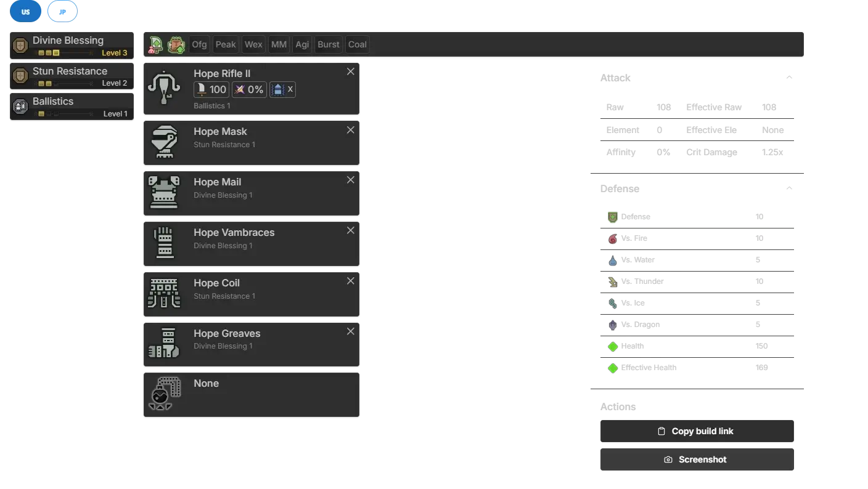Click Copy build link button

(x=695, y=431)
